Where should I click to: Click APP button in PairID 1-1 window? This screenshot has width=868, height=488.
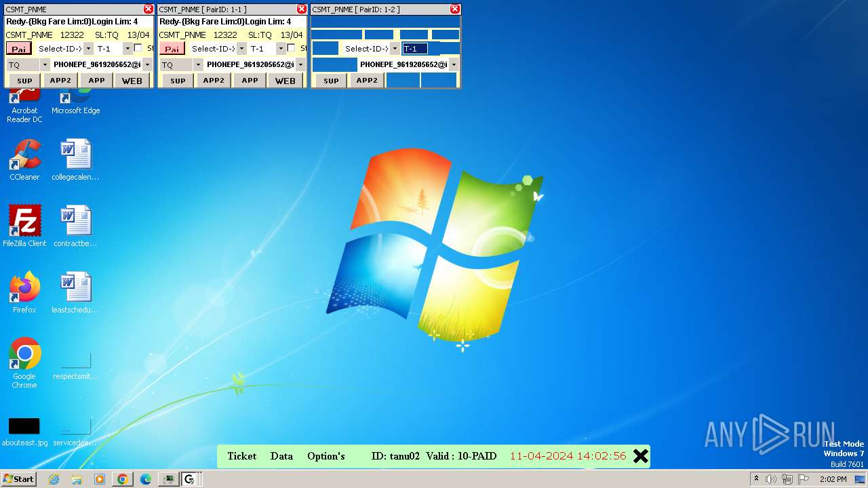point(250,81)
